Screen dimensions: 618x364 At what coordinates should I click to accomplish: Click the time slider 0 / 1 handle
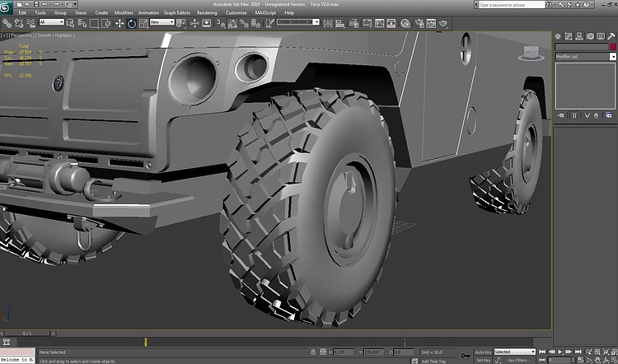(x=27, y=334)
